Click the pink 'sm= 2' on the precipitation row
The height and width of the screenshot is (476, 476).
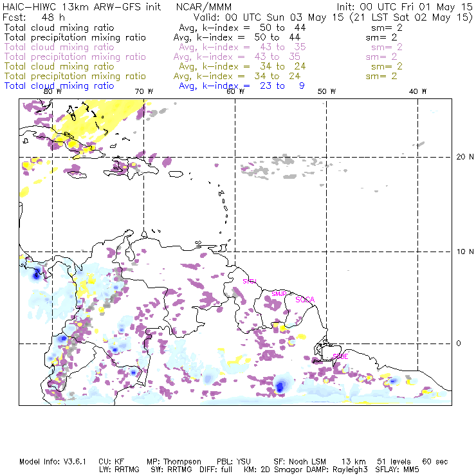point(381,57)
